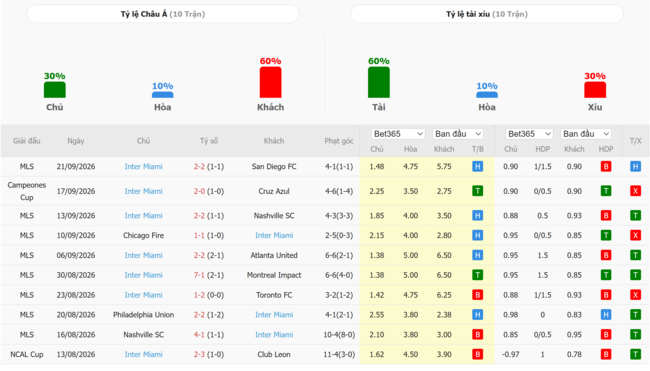Click green T T/B badge in Cruz Azul row

point(478,191)
